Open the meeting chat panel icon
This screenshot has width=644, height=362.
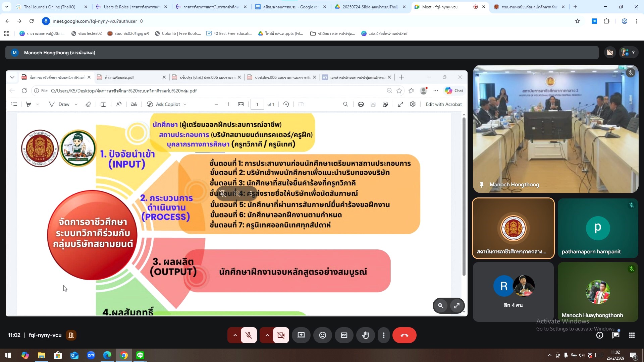[x=615, y=335]
